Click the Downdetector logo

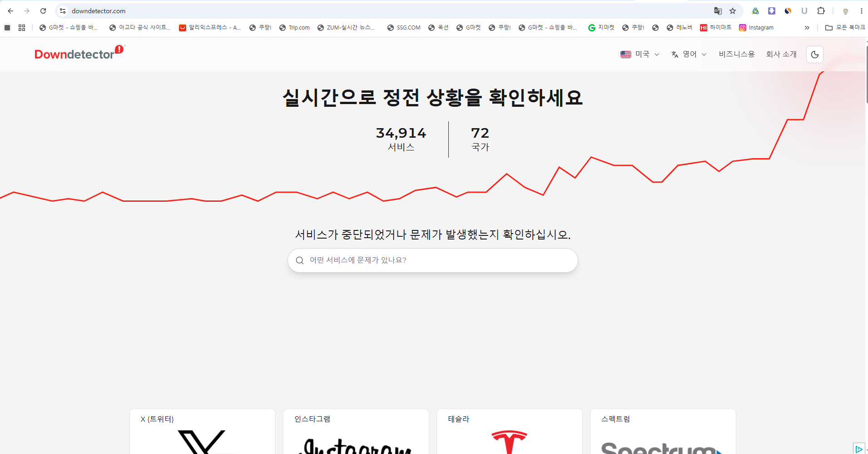[x=79, y=53]
